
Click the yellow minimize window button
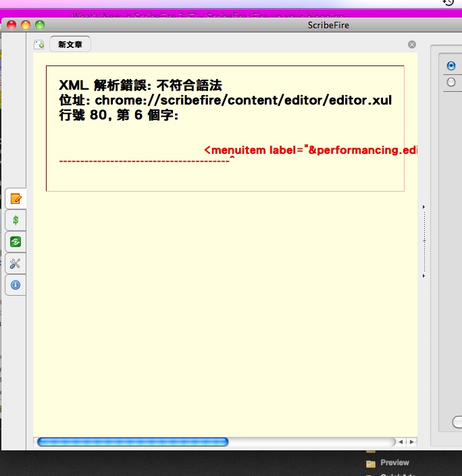[x=26, y=25]
